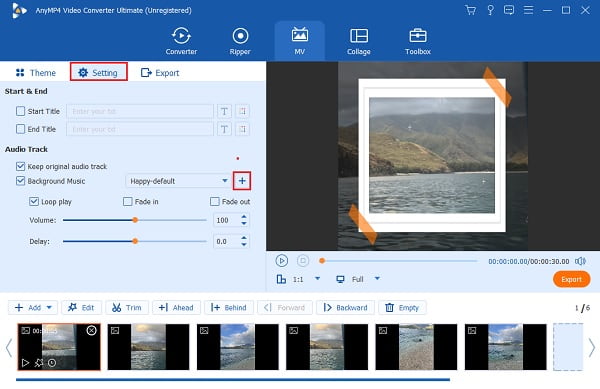Select the fifth beach thumbnail
This screenshot has height=389, width=600.
[416, 347]
